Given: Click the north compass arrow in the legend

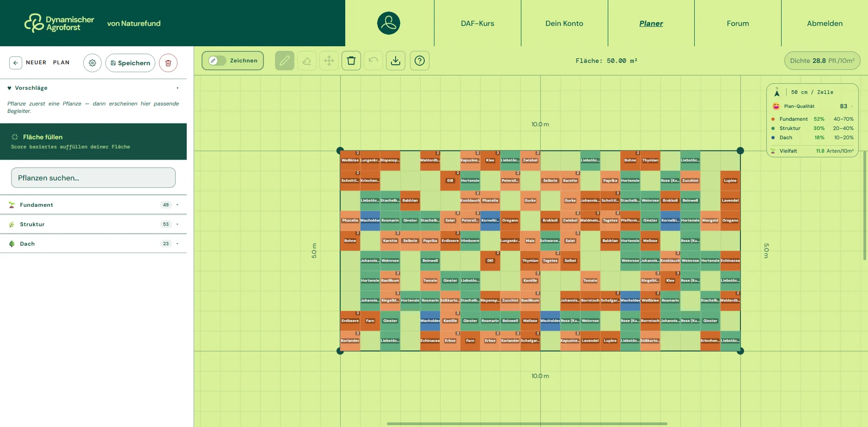Looking at the screenshot, I should 777,93.
